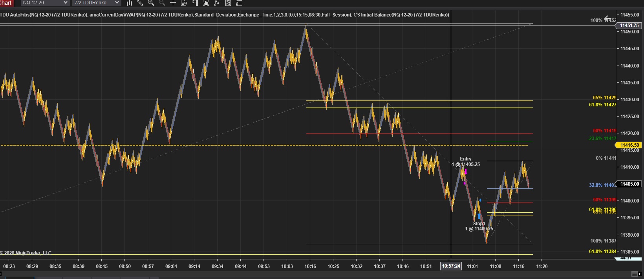The height and width of the screenshot is (279, 644).
Task: Open the strategies icon
Action: pyautogui.click(x=217, y=3)
